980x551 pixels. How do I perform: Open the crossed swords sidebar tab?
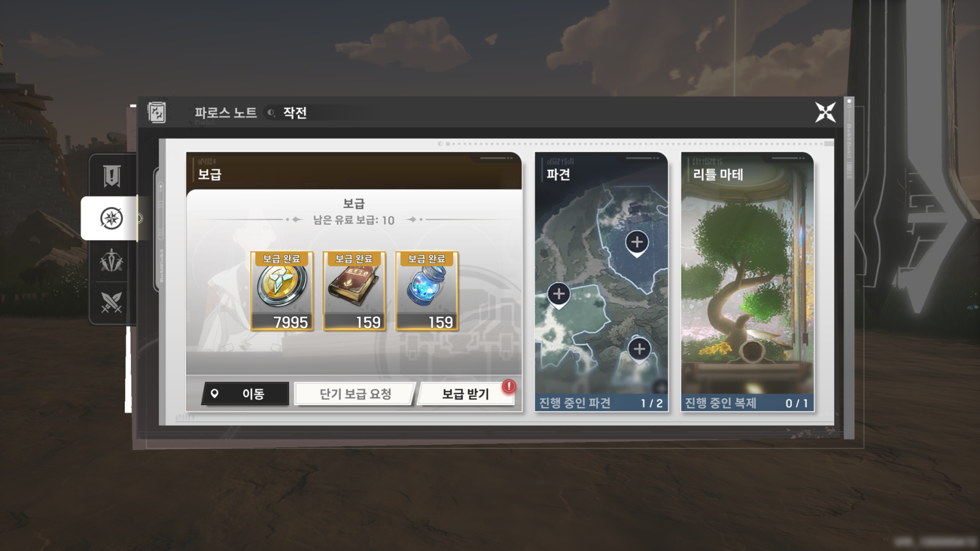pos(111,303)
